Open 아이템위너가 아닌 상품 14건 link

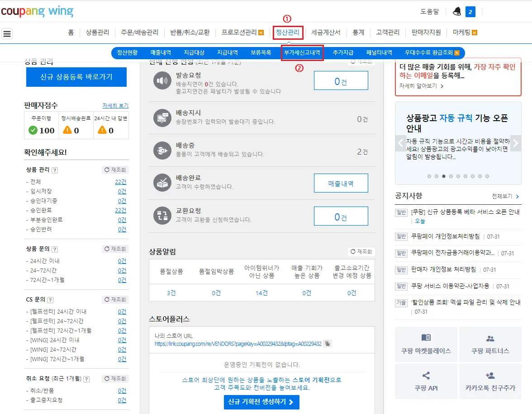click(261, 293)
